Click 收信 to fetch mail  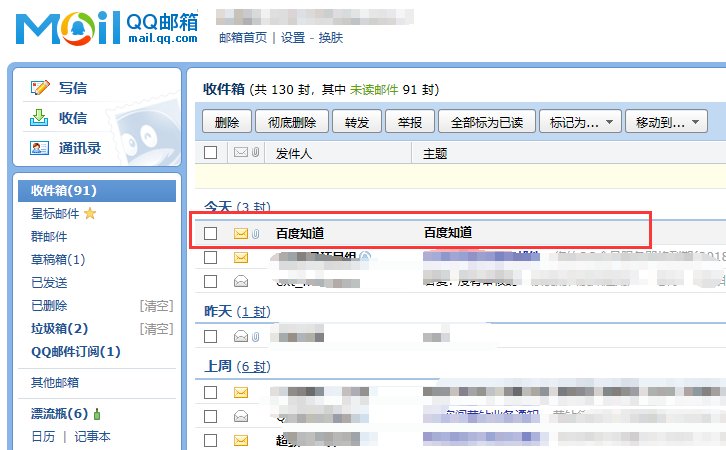pyautogui.click(x=73, y=118)
